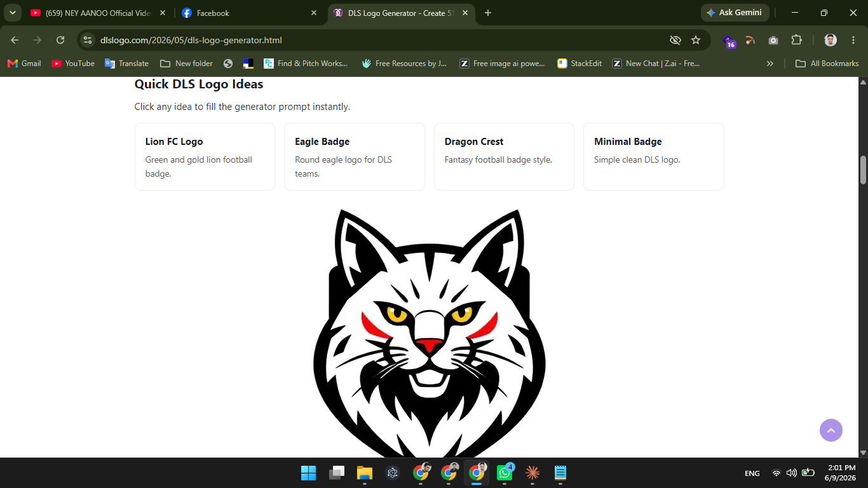Expand the tab search dropdown
The image size is (868, 488).
click(x=12, y=13)
